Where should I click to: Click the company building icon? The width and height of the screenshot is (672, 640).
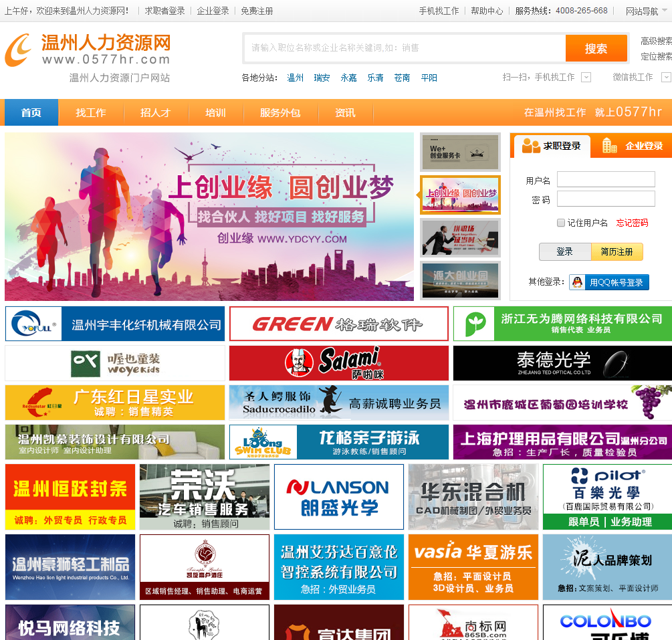(x=609, y=145)
